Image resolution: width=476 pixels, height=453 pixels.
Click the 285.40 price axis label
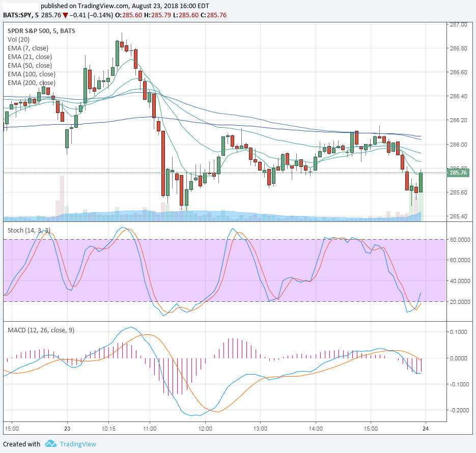(458, 216)
